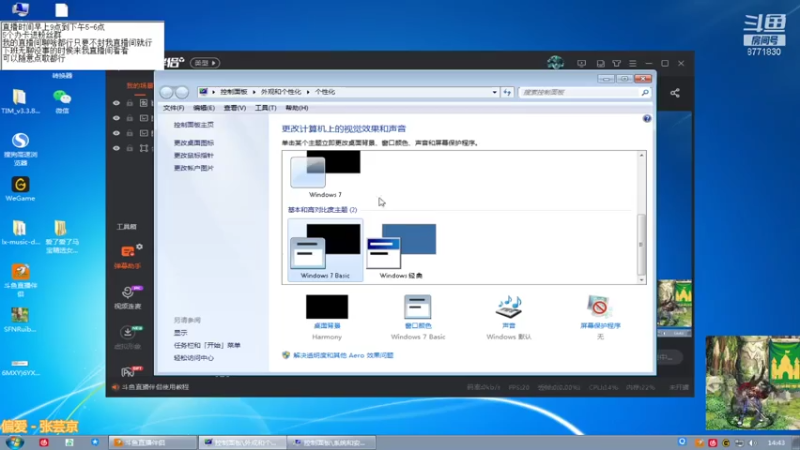Screen dimensions: 800x450
Task: Click the share icon in the Douyu window
Action: coord(675,93)
